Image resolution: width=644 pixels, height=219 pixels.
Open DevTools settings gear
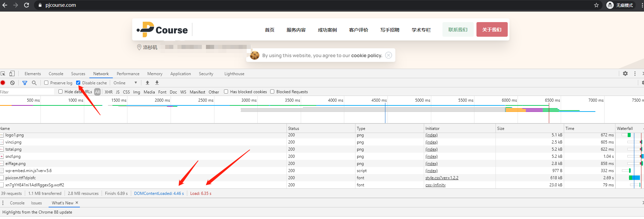point(625,73)
